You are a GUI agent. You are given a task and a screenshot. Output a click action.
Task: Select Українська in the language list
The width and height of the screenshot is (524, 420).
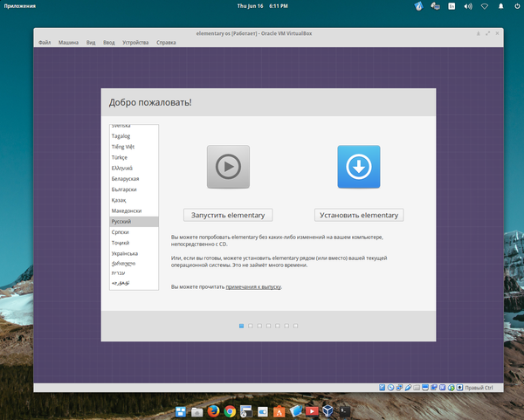click(x=126, y=253)
